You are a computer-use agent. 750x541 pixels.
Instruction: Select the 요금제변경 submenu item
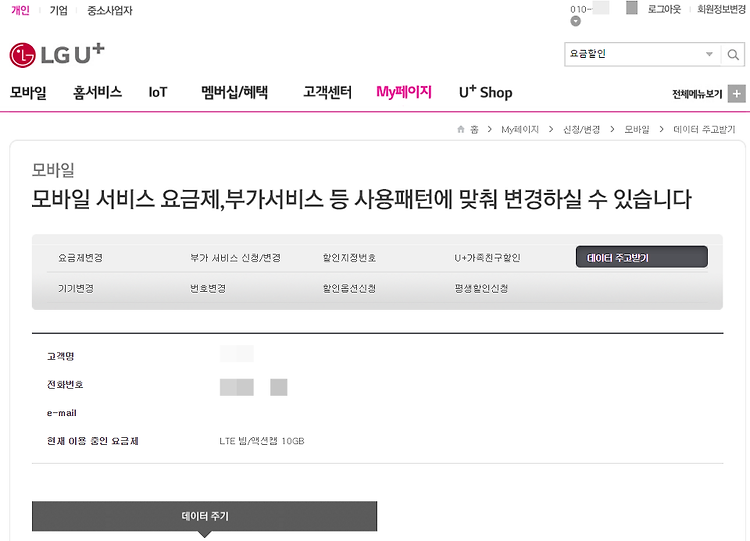coord(80,258)
